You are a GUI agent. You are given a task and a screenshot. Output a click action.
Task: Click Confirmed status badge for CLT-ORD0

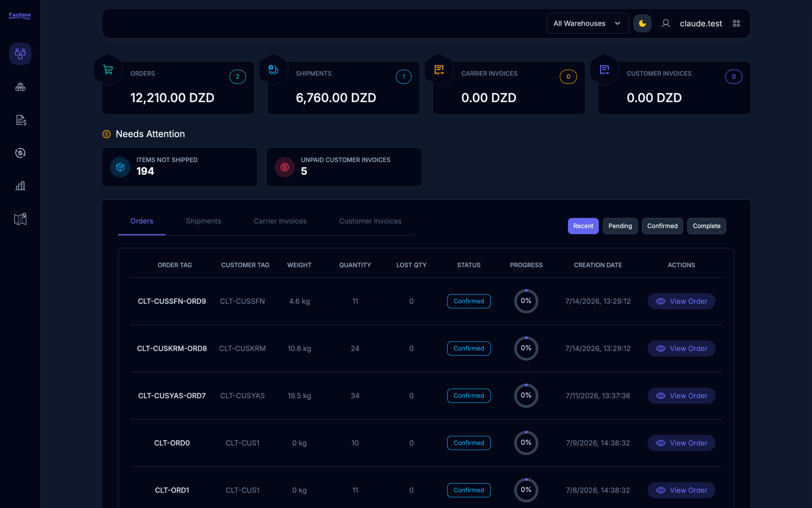(x=469, y=443)
